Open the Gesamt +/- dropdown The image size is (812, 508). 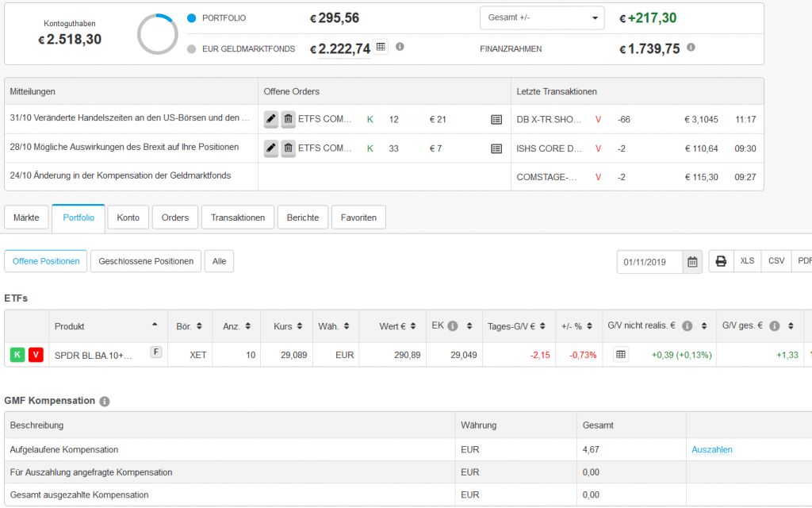point(542,18)
